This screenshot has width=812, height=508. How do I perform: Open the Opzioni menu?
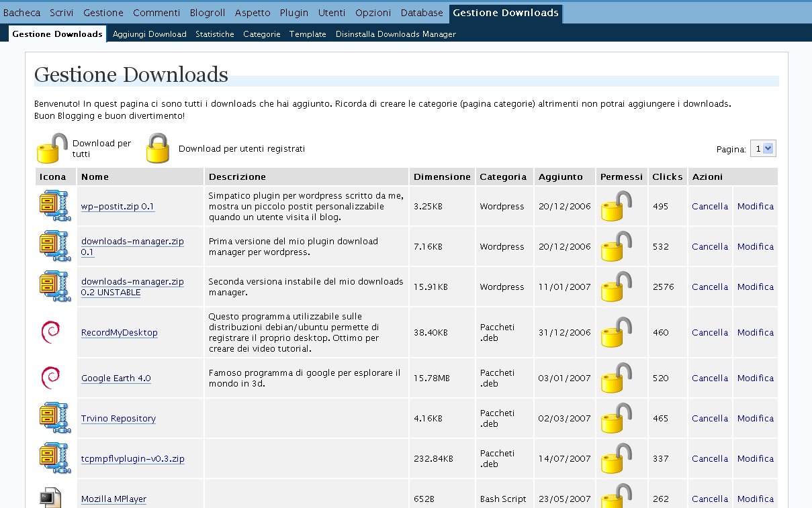click(x=373, y=13)
